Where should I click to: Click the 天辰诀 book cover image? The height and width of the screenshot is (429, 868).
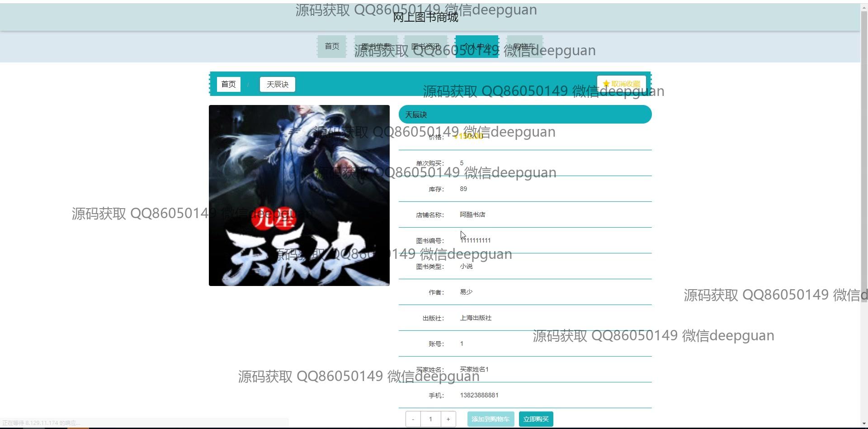[x=299, y=195]
